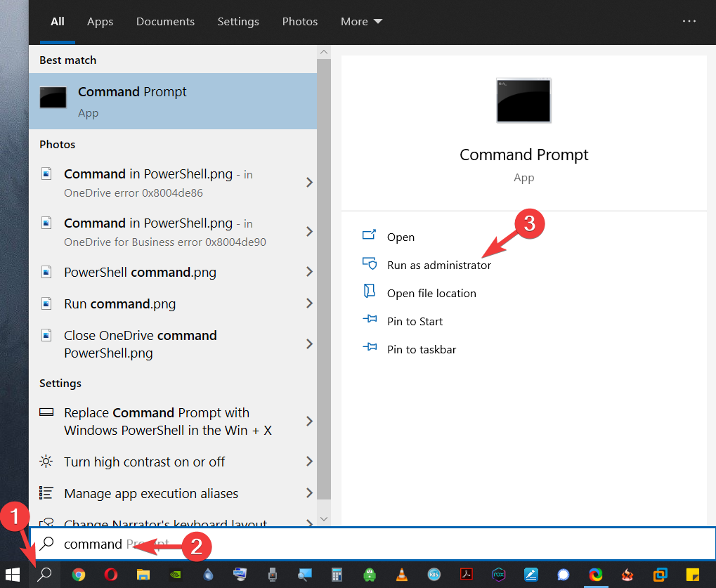Viewport: 716px width, 588px height.
Task: Click image file icon beside Run command.png
Action: [x=46, y=303]
